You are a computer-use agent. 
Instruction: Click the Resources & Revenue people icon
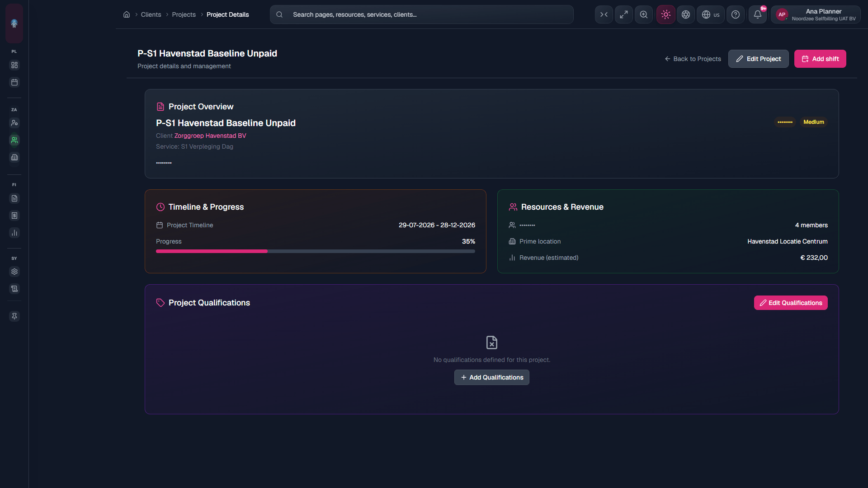point(513,207)
